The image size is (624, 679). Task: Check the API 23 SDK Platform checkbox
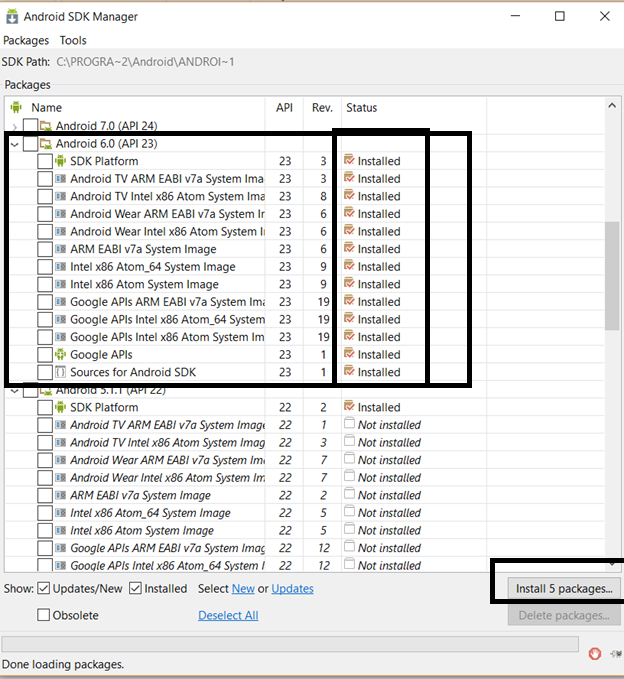tap(45, 161)
